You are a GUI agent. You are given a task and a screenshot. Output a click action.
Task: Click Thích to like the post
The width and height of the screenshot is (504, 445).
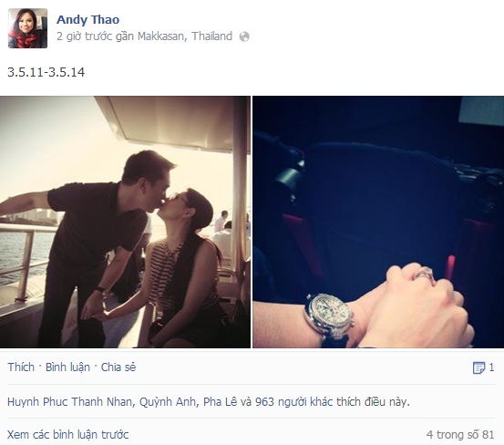[21, 367]
